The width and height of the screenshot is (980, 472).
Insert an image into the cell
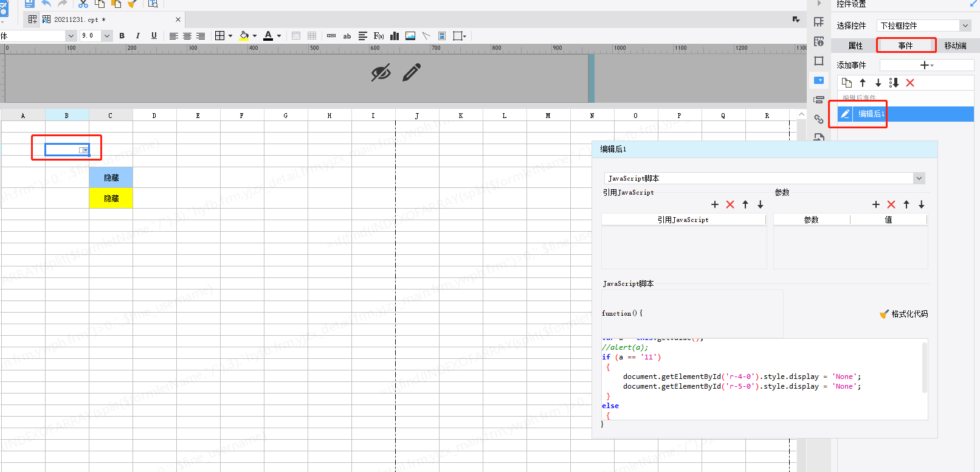pos(410,36)
